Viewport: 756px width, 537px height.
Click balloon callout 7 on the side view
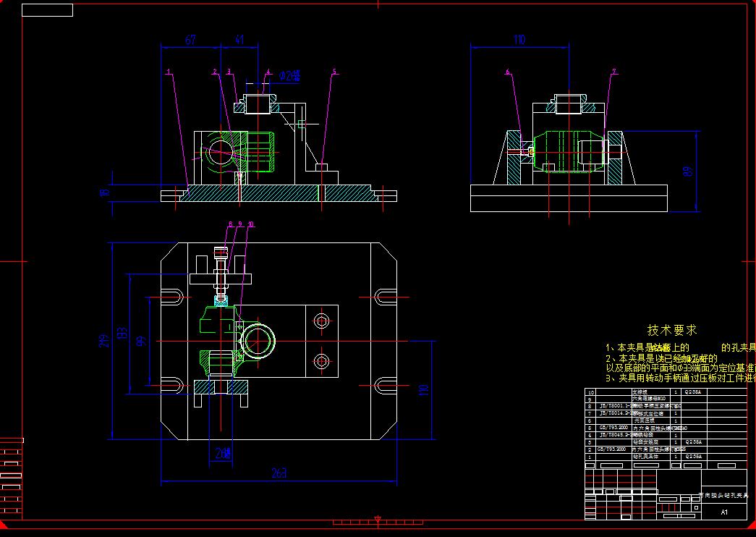click(614, 70)
